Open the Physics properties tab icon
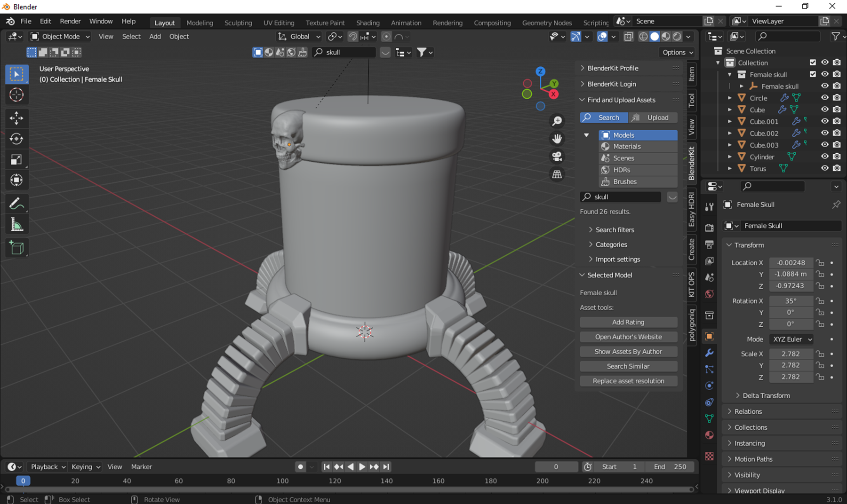The width and height of the screenshot is (847, 504). pos(709,386)
